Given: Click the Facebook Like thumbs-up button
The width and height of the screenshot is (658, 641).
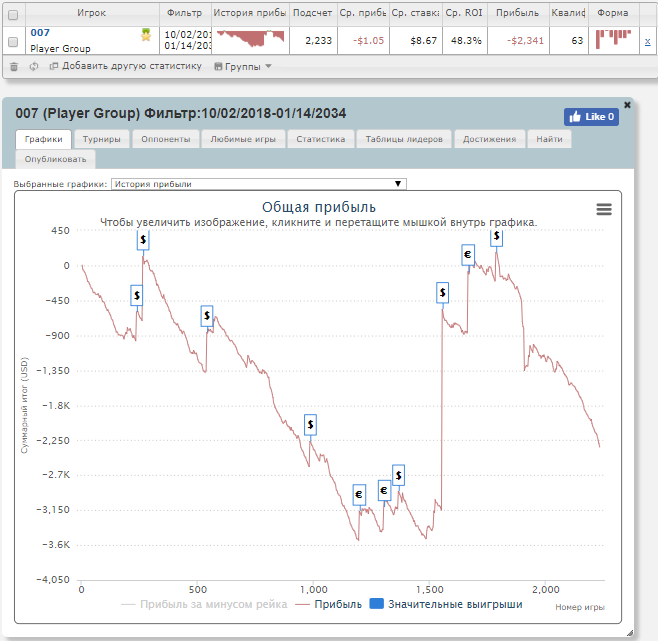Looking at the screenshot, I should click(591, 117).
